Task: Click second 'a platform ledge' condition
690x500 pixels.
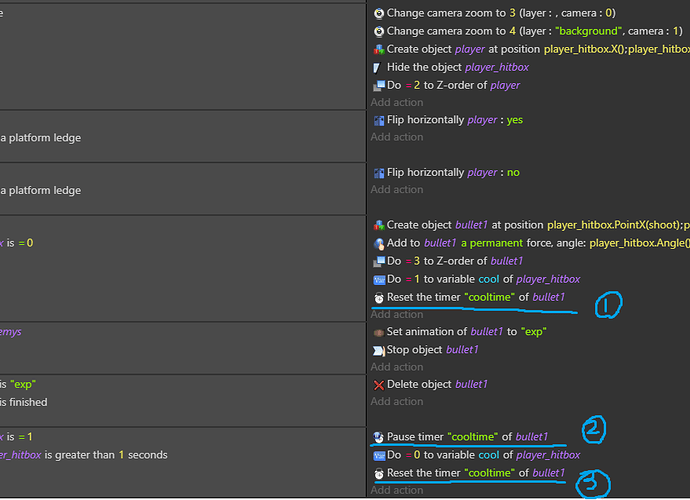Action: 40,190
